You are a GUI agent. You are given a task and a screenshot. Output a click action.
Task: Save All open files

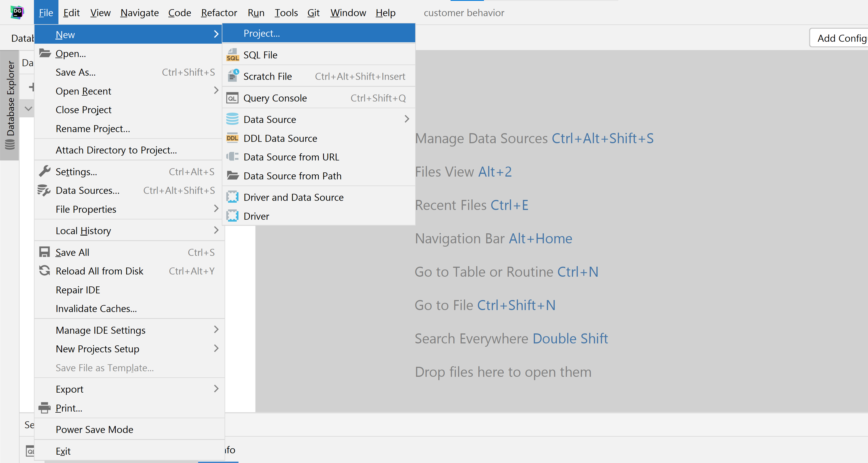point(72,252)
